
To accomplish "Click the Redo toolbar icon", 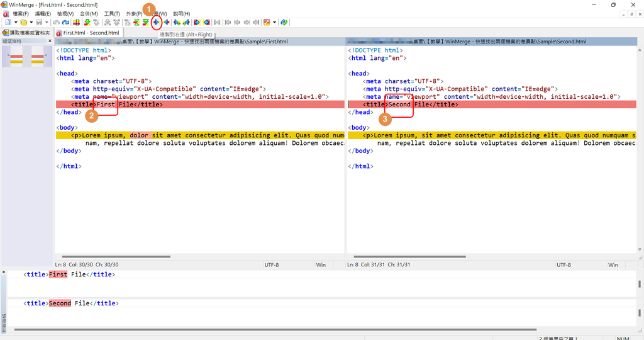I will (x=65, y=23).
